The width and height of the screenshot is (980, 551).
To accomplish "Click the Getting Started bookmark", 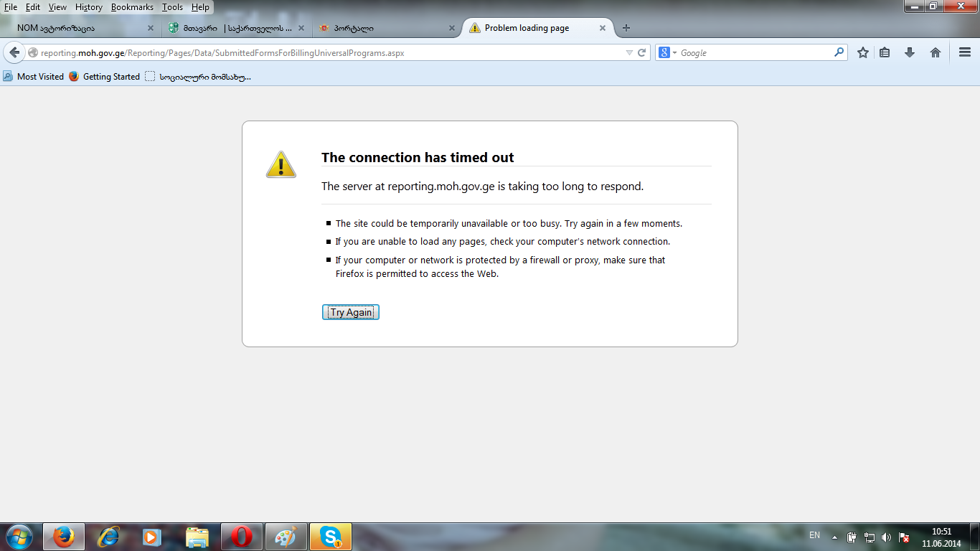I will [x=105, y=77].
